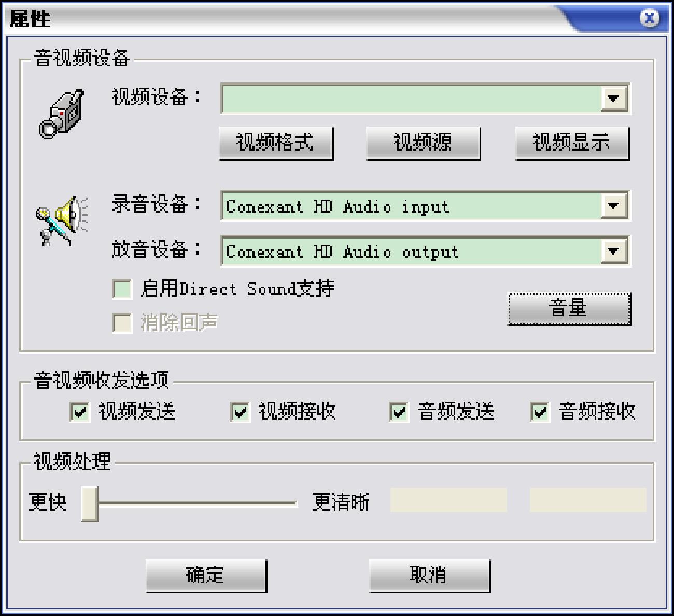674x616 pixels.
Task: Click the 视频处理 slider thumb
Action: pyautogui.click(x=90, y=503)
